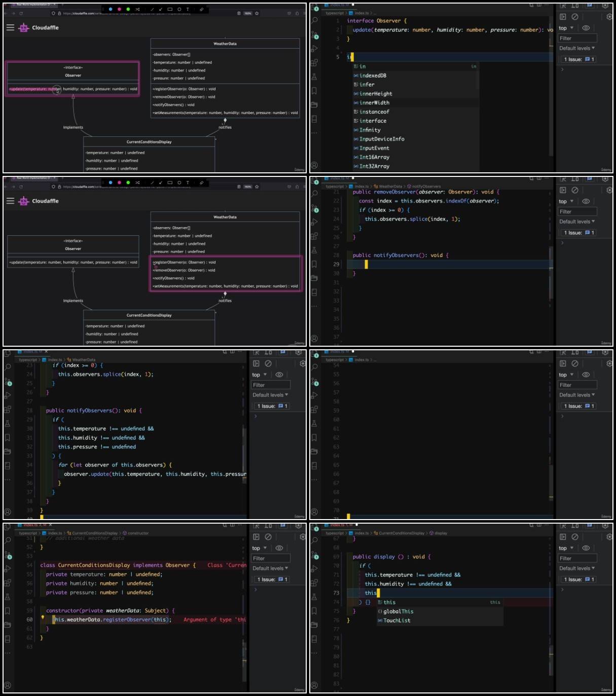Bookmark page with star in Observer-highlighted browser frame
The width and height of the screenshot is (616, 696).
(257, 13)
